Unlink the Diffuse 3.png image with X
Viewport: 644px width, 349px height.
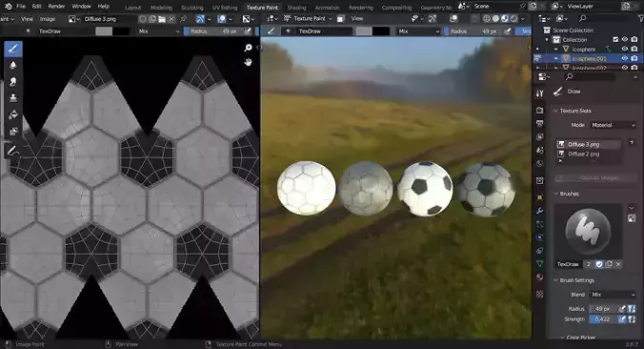[x=171, y=19]
